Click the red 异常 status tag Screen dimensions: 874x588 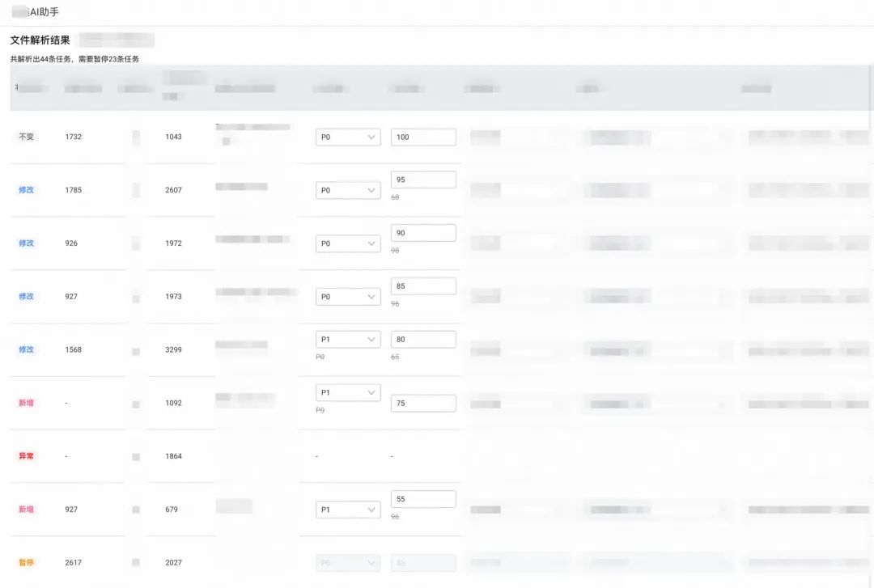tap(27, 456)
